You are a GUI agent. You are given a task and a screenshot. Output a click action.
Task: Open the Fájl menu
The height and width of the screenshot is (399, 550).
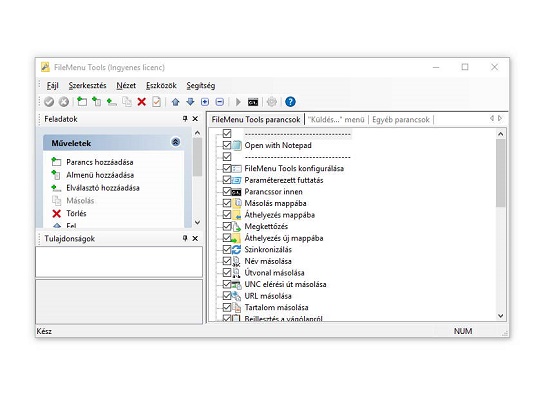pos(52,86)
